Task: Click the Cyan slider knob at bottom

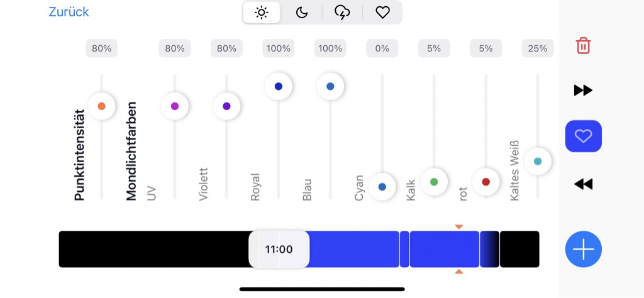Action: coord(382,187)
